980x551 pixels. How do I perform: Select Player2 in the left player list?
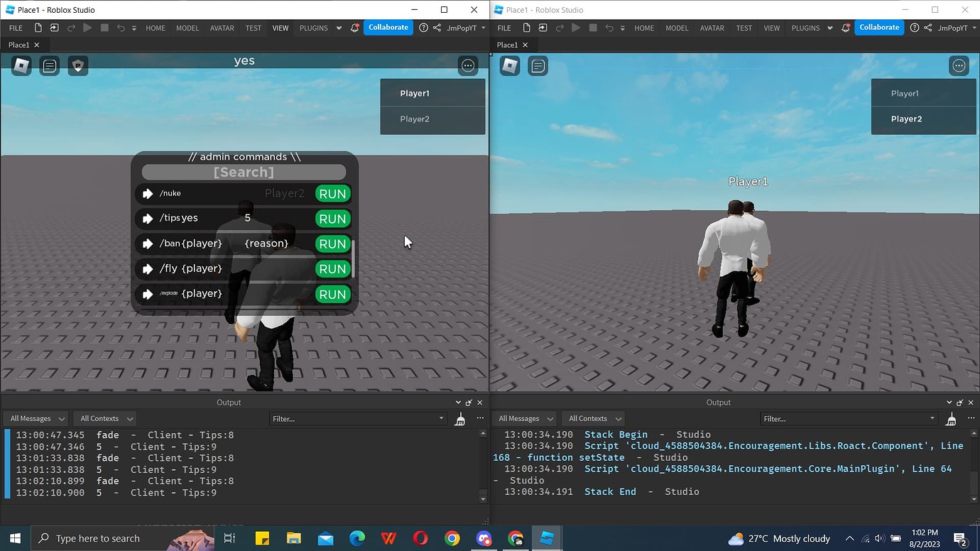point(415,119)
